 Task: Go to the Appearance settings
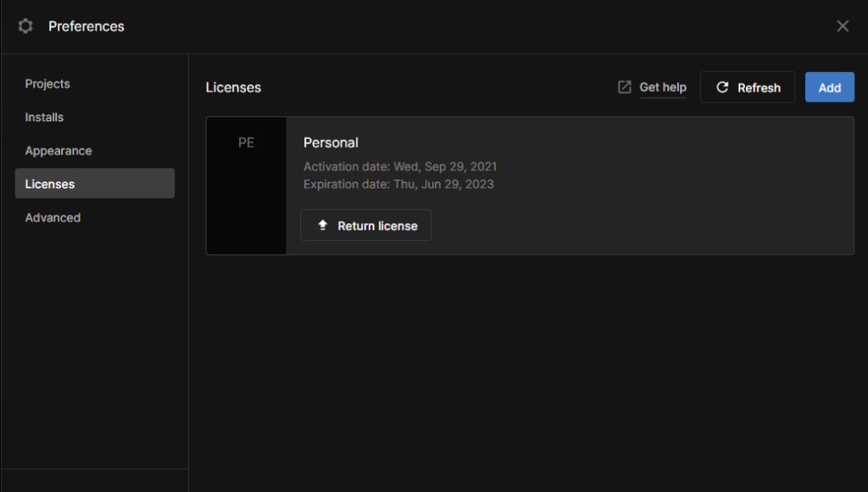tap(58, 151)
